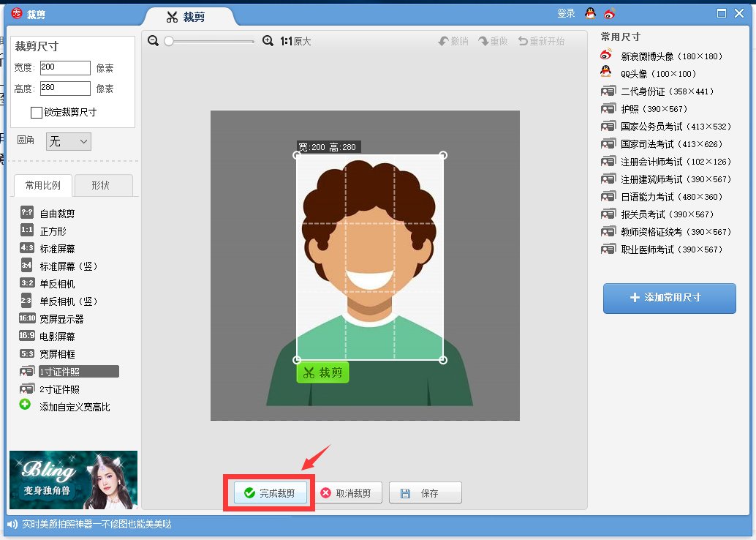Click the zoom slider handle

[169, 42]
